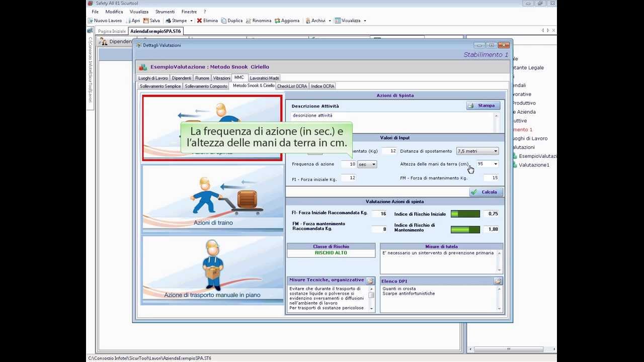Click the Elimina red X button
This screenshot has height=362, width=644.
pos(207,21)
